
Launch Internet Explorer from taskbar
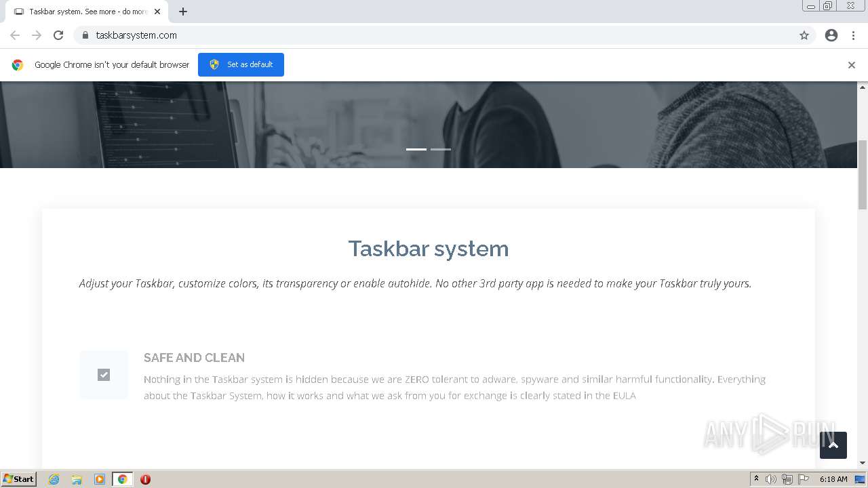pos(54,479)
